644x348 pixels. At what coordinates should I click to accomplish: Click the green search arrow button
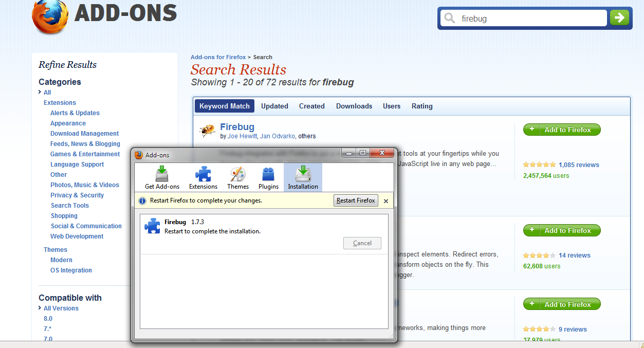click(x=619, y=18)
